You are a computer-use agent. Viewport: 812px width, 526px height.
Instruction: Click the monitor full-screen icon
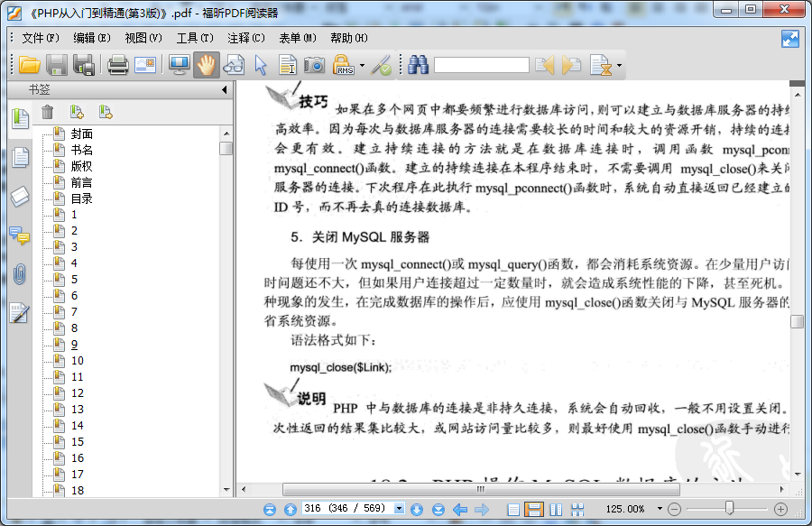(180, 65)
